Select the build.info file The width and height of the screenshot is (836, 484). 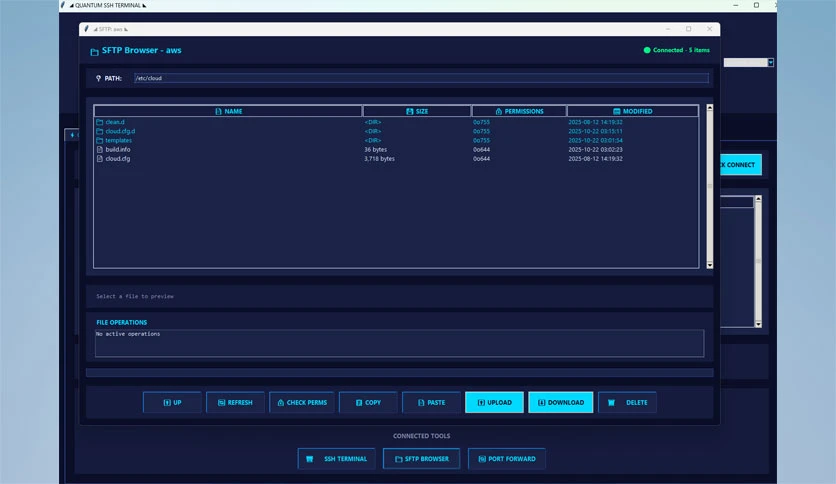tap(396, 149)
